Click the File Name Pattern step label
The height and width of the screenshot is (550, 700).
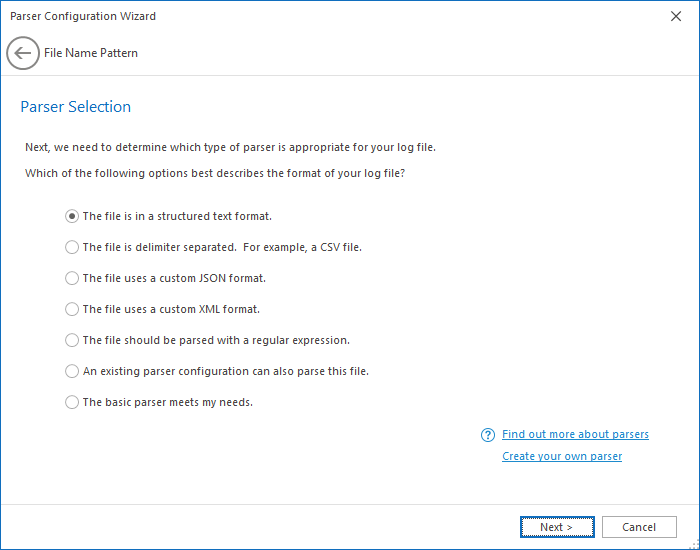pos(91,53)
